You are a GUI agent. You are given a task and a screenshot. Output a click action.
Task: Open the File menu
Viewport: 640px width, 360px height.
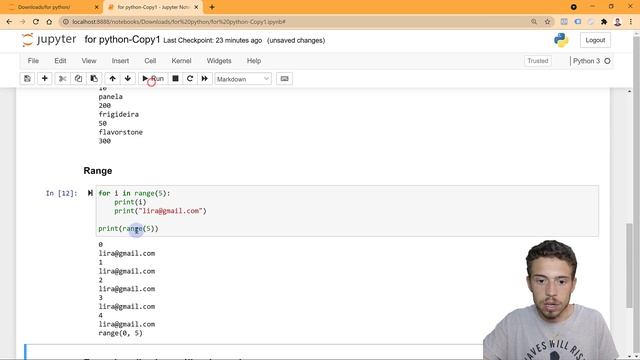33,61
